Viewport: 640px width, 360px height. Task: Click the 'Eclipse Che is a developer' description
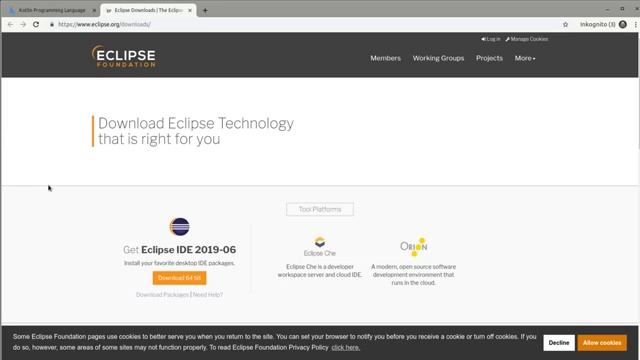point(320,271)
